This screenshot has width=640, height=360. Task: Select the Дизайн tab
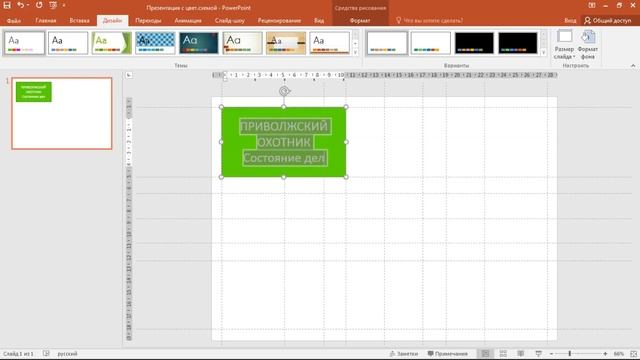pyautogui.click(x=112, y=20)
